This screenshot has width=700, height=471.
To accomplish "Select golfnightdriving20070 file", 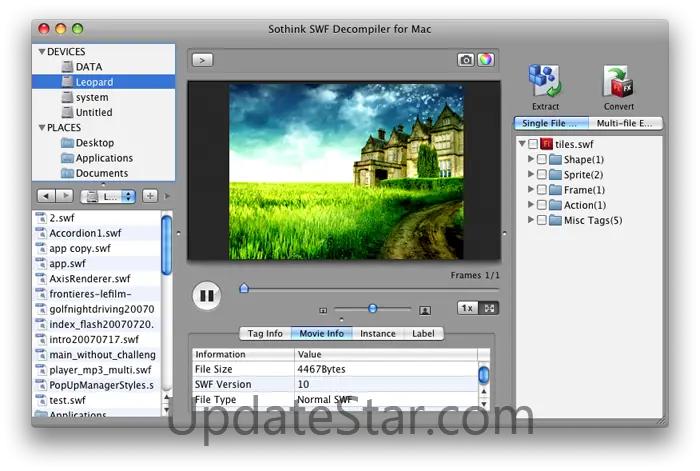I will [x=97, y=309].
